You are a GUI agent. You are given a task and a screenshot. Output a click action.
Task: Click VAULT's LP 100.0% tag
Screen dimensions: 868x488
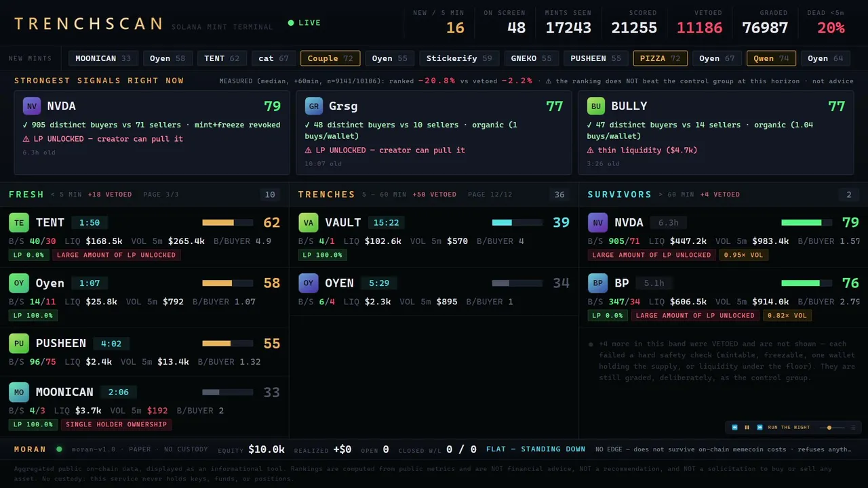coord(323,255)
